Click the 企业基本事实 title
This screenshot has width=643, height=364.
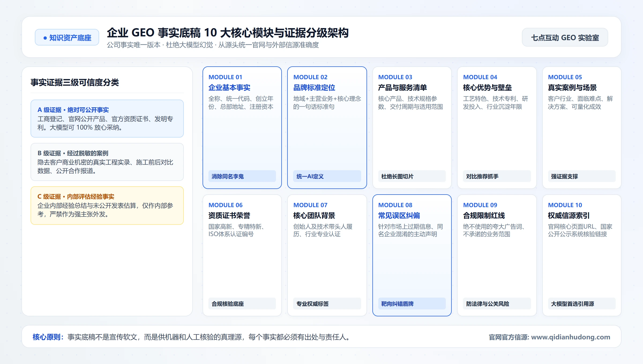click(x=229, y=88)
